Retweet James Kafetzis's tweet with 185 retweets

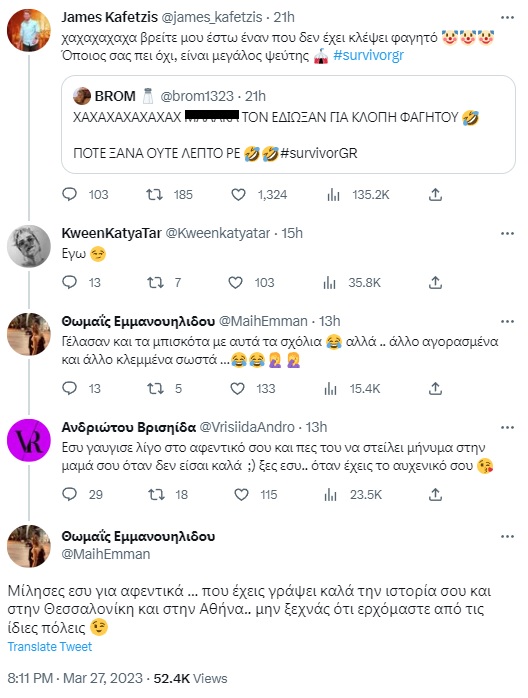(154, 195)
